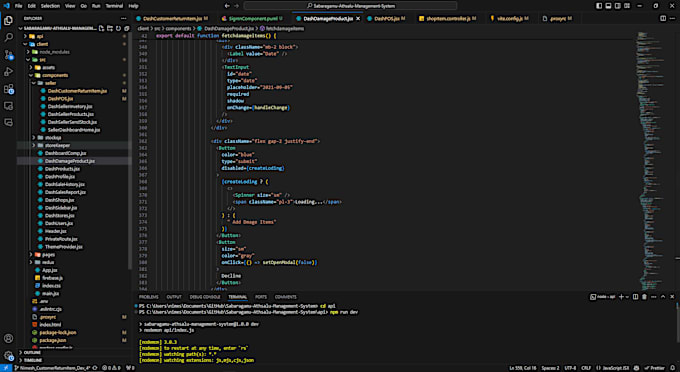Click CRLF end of line selector
Screen dimensions: 680x372
tap(586, 368)
